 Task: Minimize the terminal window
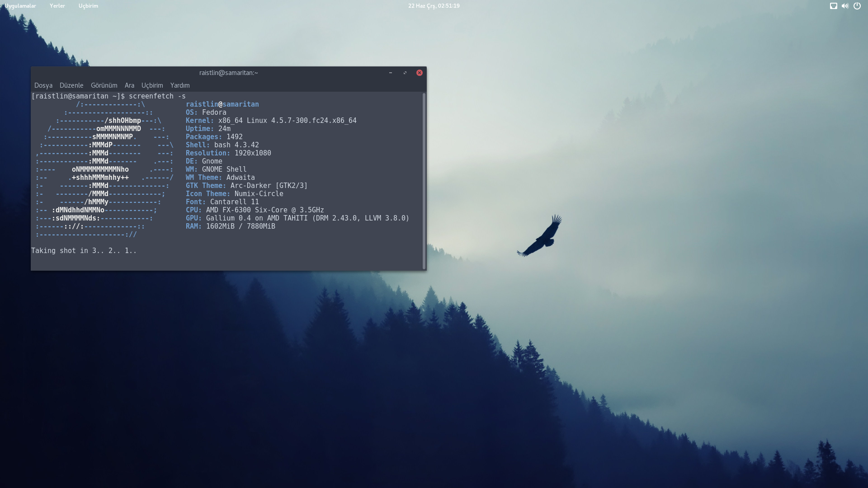pyautogui.click(x=391, y=73)
